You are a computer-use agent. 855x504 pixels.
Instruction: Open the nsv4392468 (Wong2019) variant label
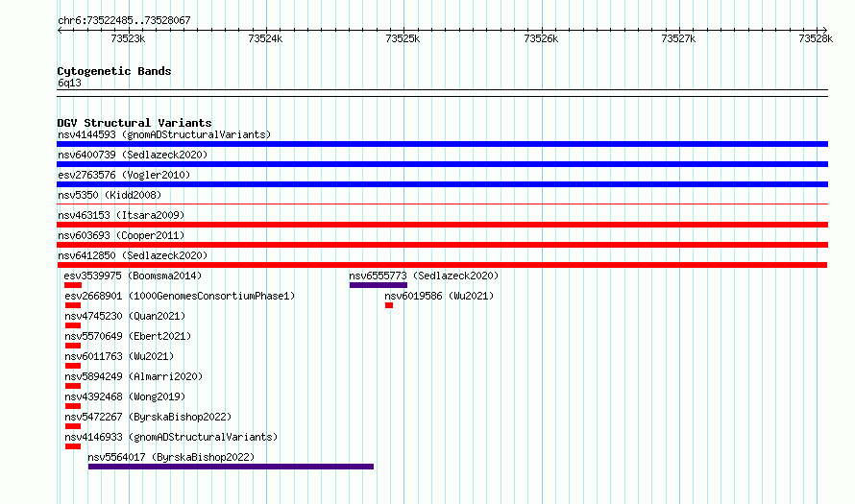point(125,396)
